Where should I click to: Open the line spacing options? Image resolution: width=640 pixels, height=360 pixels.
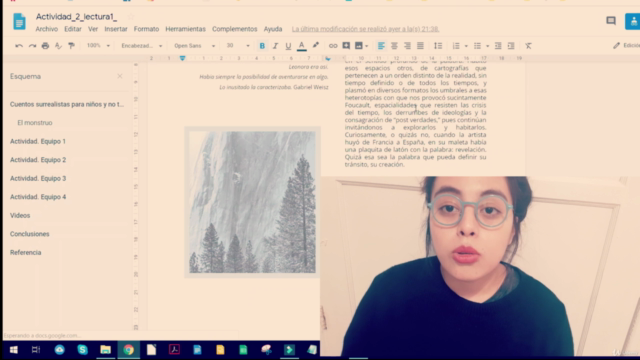click(x=438, y=46)
